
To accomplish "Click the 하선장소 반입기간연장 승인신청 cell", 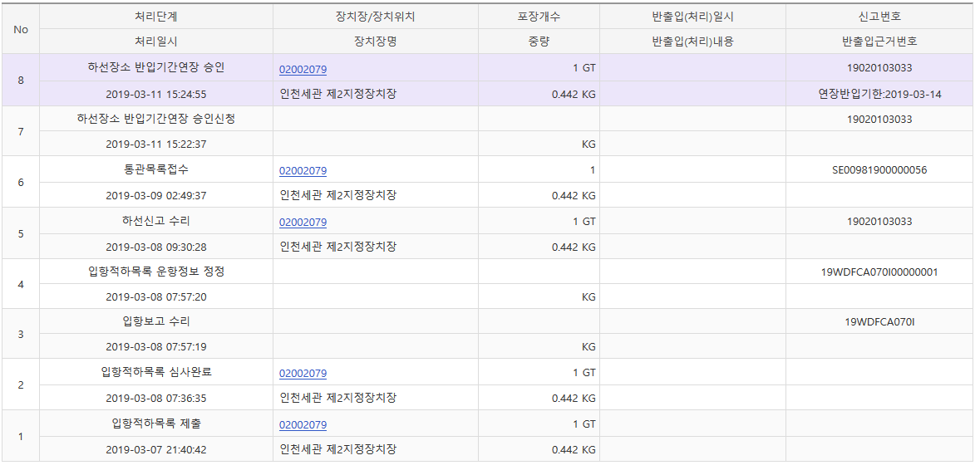I will 155,119.
